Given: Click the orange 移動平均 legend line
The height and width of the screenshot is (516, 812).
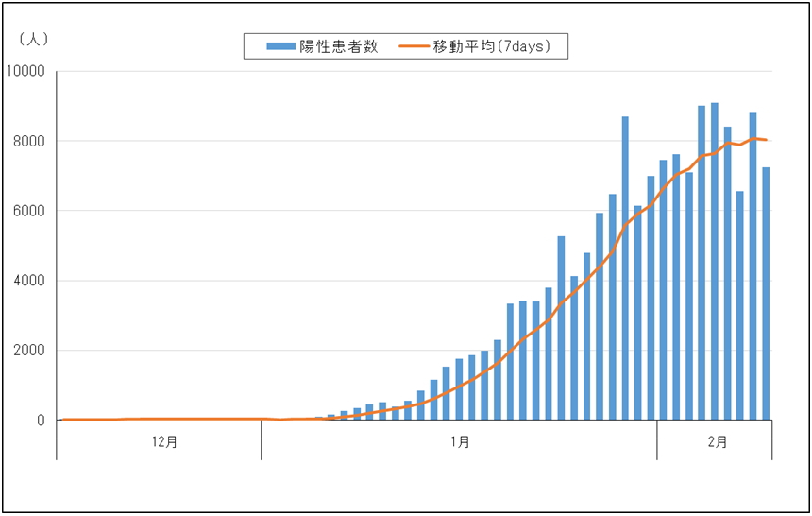Looking at the screenshot, I should 414,46.
